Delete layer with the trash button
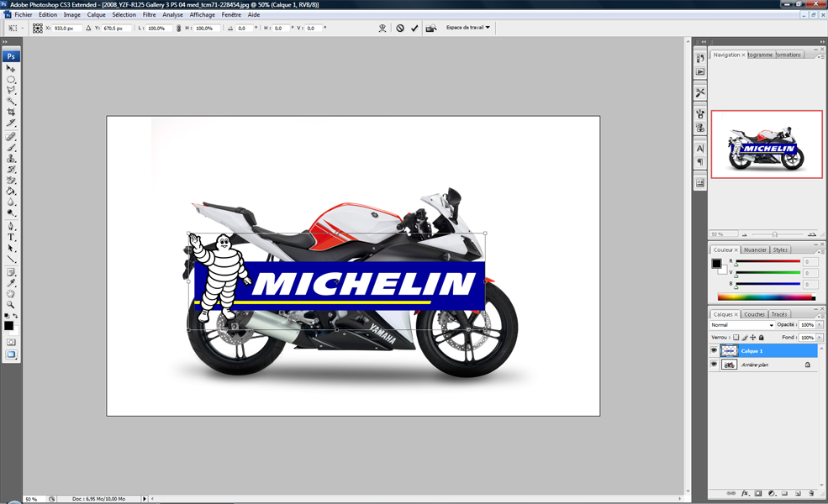 coord(811,493)
